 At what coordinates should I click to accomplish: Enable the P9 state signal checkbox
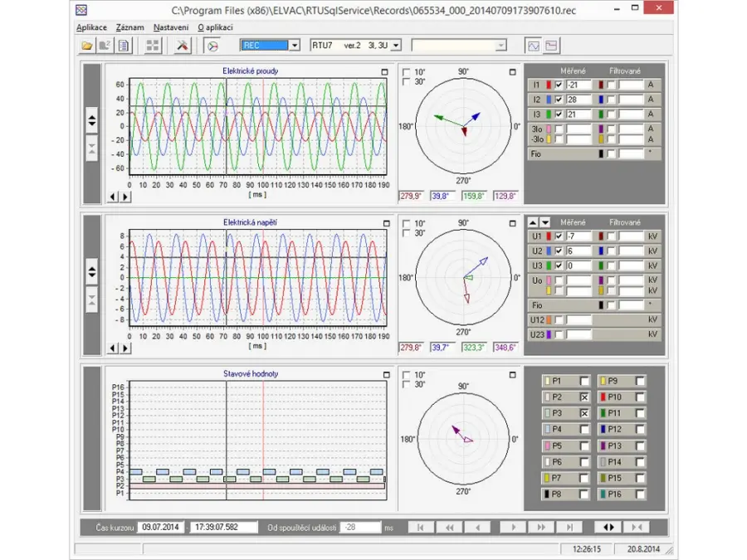coord(639,381)
